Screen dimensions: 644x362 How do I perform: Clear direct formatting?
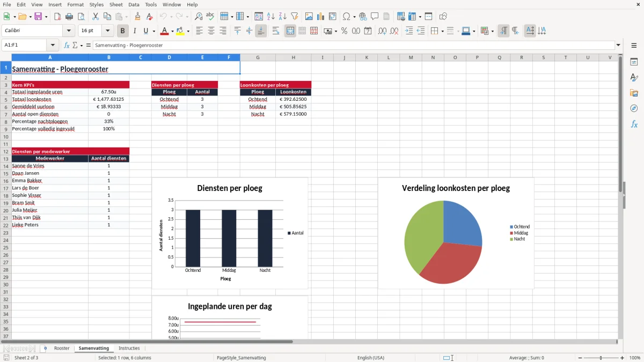150,17
